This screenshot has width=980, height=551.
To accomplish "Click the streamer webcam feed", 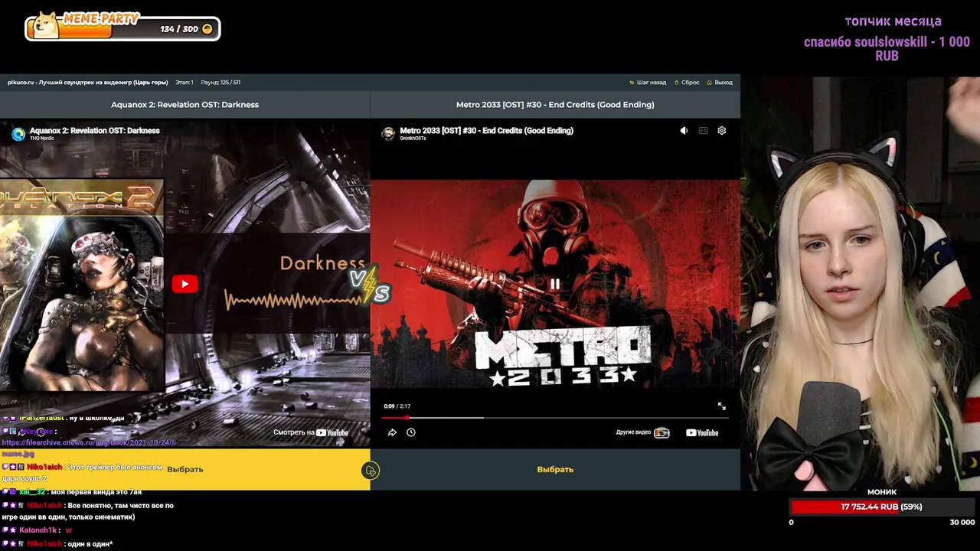I will [x=860, y=283].
